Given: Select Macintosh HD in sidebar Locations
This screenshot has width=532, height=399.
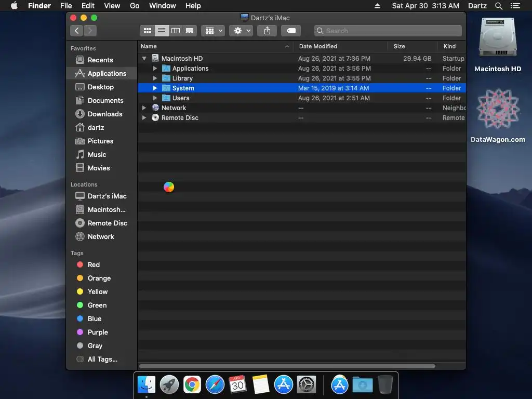Looking at the screenshot, I should pos(100,210).
